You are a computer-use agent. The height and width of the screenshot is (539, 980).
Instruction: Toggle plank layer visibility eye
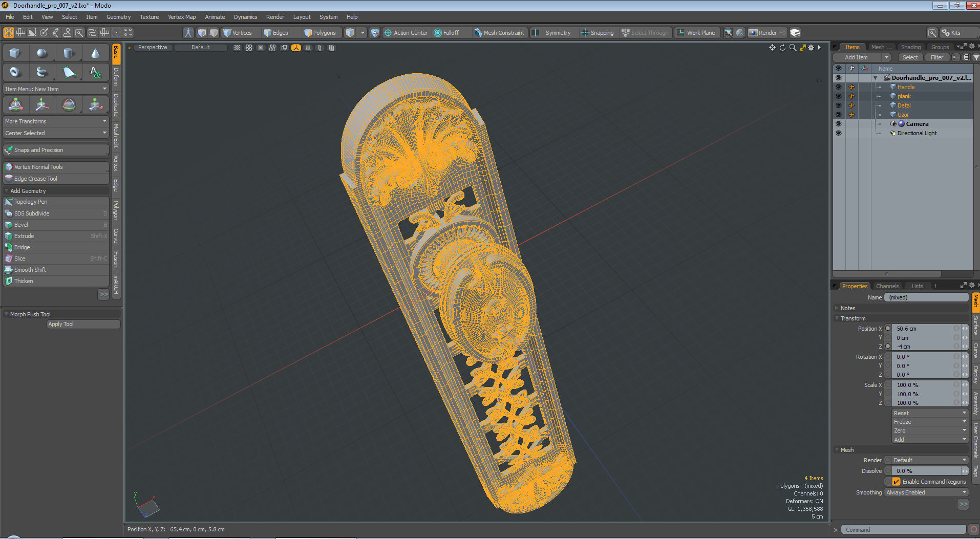[838, 96]
